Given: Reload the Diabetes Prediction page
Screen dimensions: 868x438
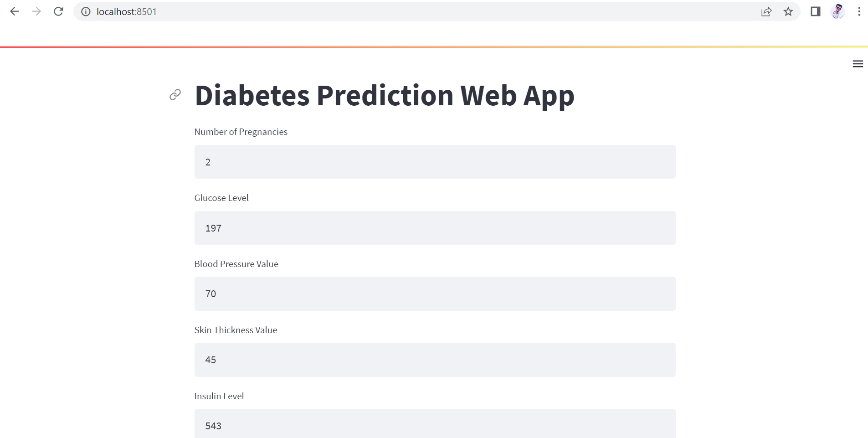Looking at the screenshot, I should click(58, 11).
